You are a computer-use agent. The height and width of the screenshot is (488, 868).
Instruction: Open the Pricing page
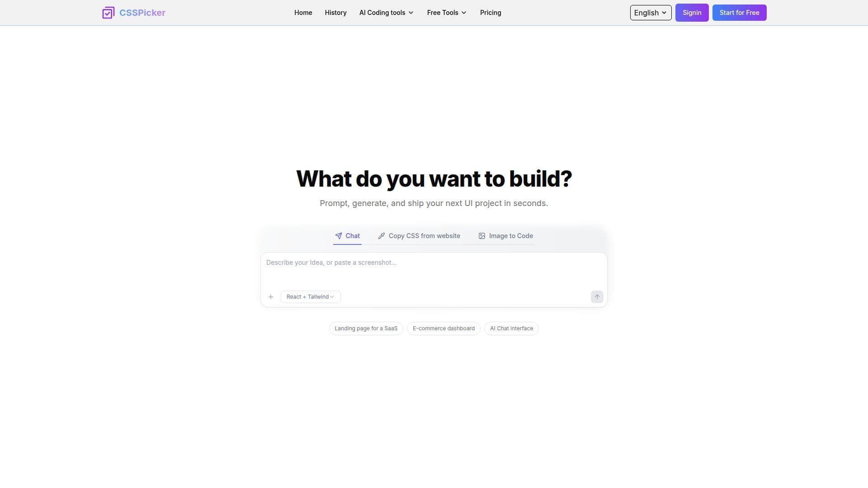click(491, 13)
